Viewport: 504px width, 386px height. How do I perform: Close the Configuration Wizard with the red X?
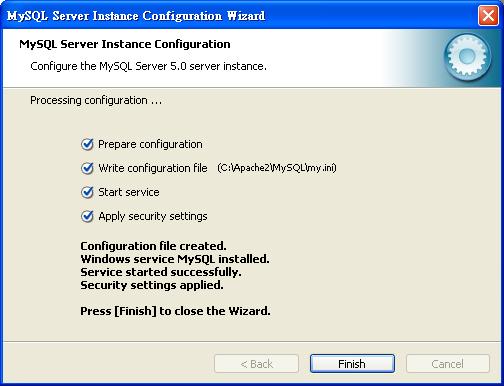488,16
